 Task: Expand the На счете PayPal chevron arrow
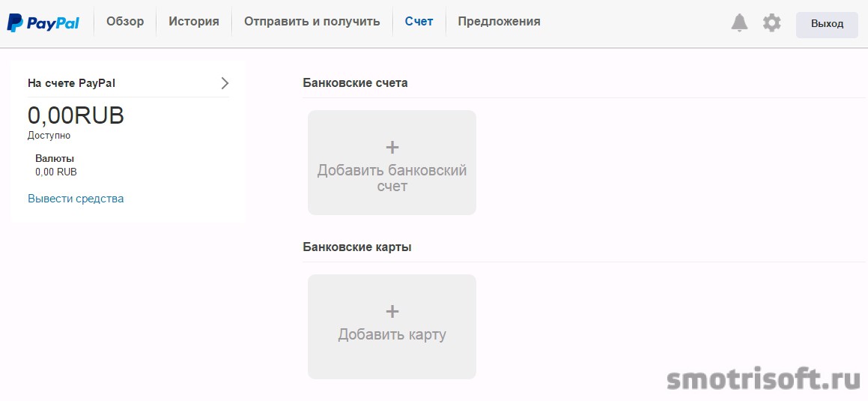[225, 83]
